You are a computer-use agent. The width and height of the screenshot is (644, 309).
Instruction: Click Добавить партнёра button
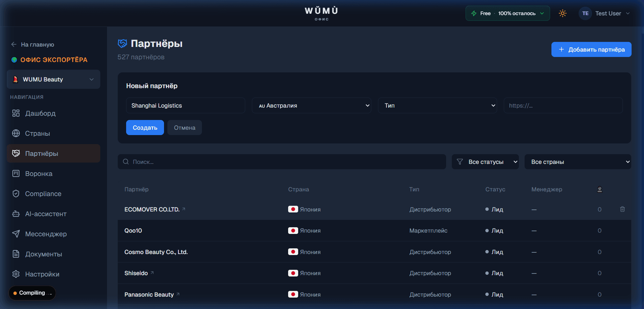(x=591, y=50)
